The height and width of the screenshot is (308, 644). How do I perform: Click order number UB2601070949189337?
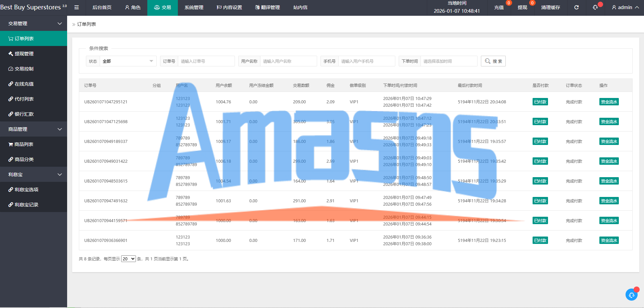(x=106, y=141)
